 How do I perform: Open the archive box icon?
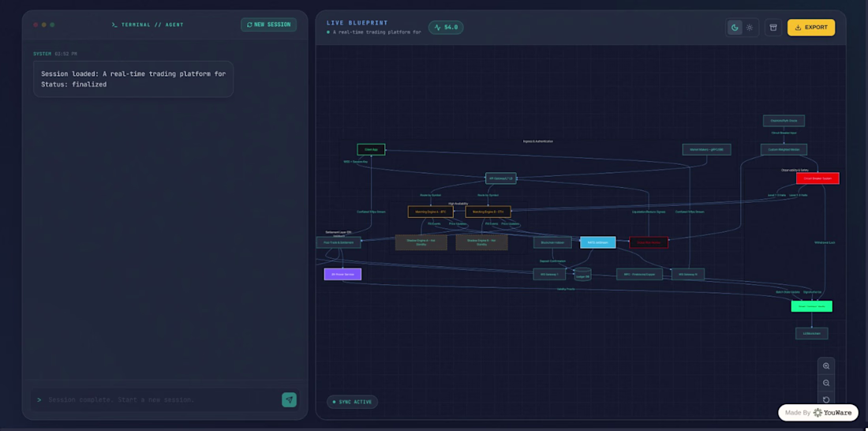point(773,27)
